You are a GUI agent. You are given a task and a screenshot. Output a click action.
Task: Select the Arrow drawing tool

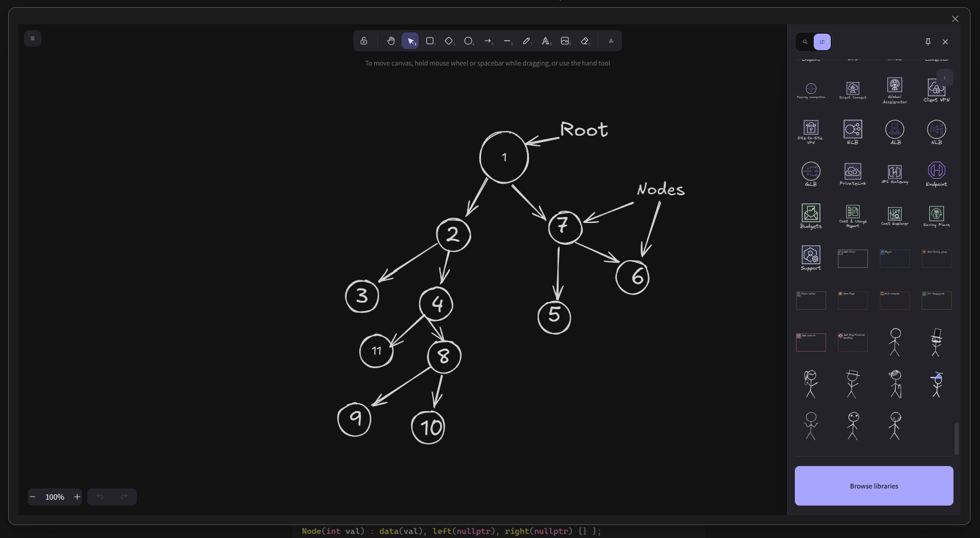tap(488, 41)
